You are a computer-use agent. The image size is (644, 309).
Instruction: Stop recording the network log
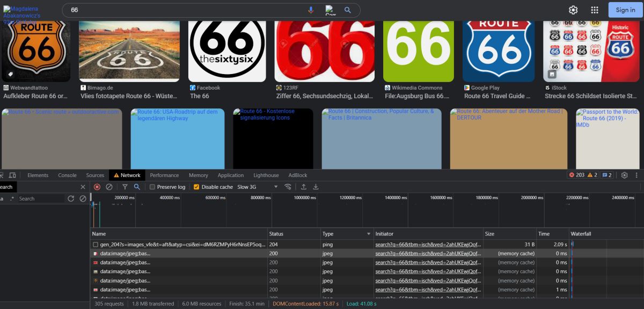97,187
